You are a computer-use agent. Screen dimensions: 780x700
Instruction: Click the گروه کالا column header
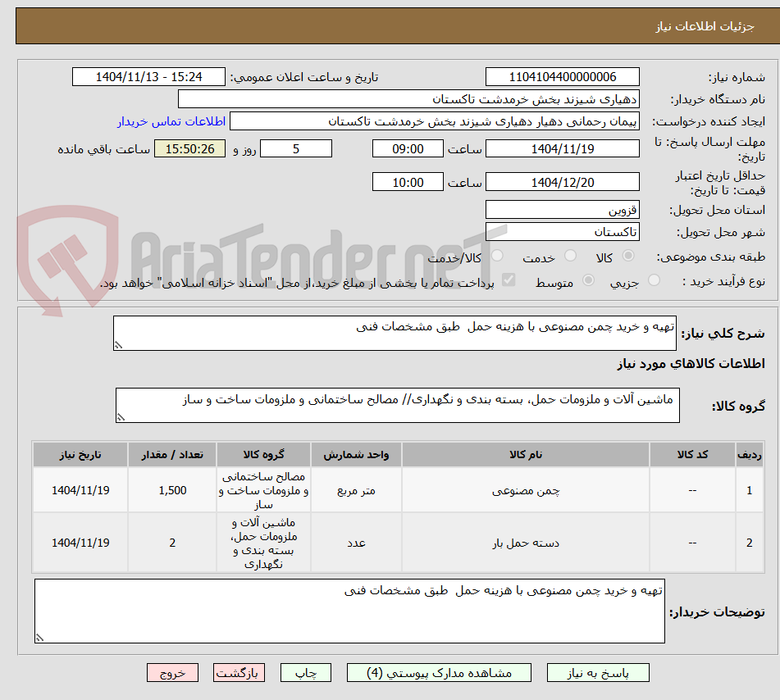(263, 454)
